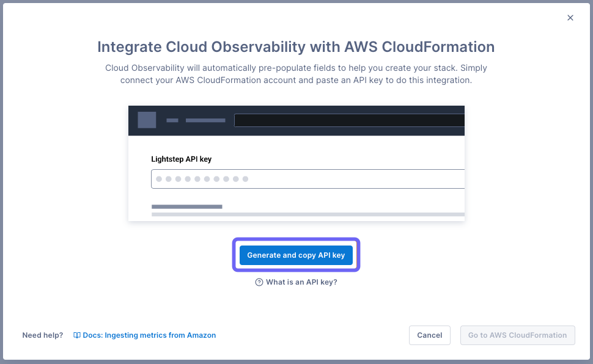Open the What is an API key help link
Screen dimensions: 593x364
pyautogui.click(x=302, y=282)
